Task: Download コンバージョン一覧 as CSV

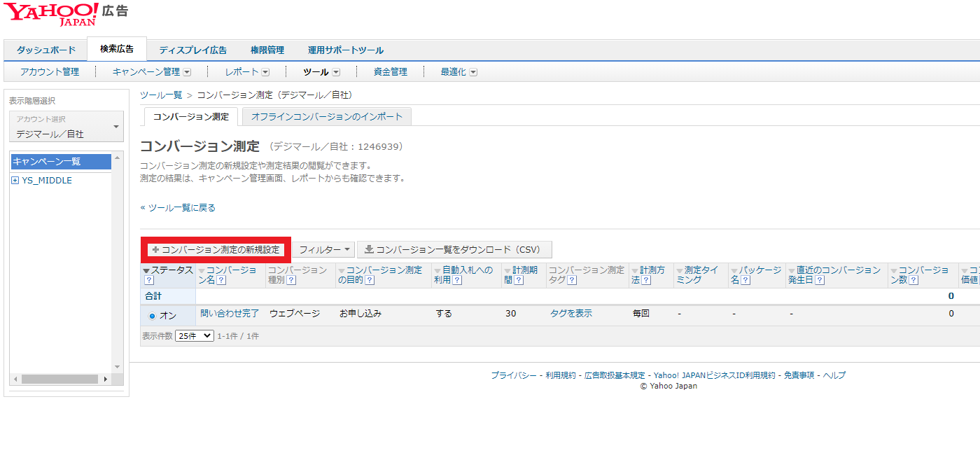Action: click(x=454, y=250)
